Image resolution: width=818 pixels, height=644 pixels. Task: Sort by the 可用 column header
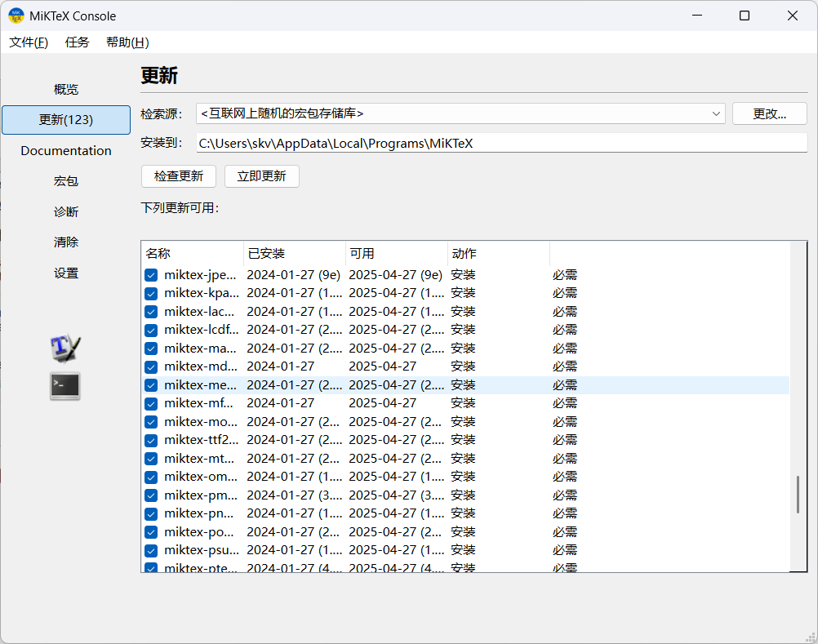click(x=397, y=253)
